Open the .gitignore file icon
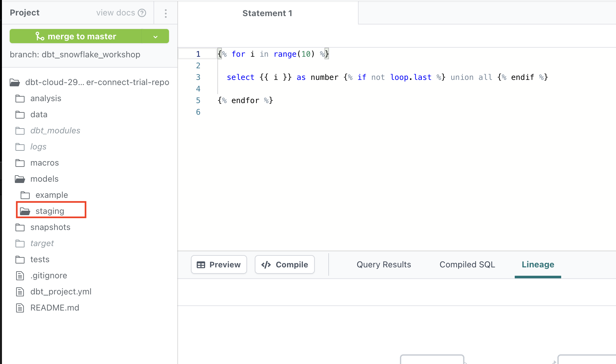The image size is (616, 364). tap(20, 276)
